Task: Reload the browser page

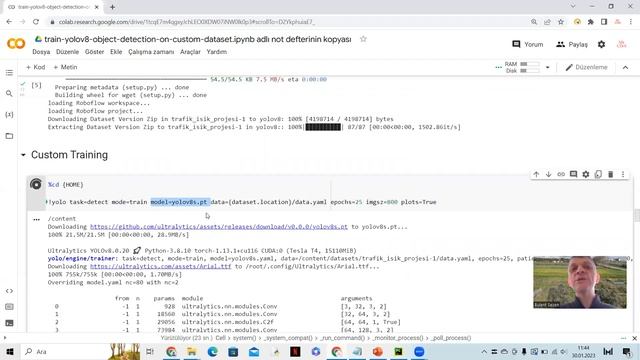Action: [36, 22]
